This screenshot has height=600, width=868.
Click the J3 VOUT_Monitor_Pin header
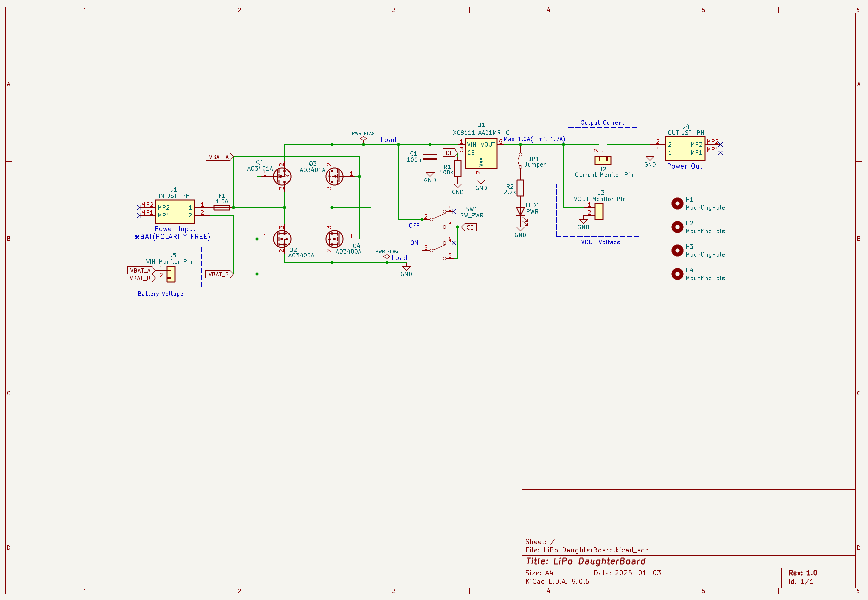[x=599, y=212]
